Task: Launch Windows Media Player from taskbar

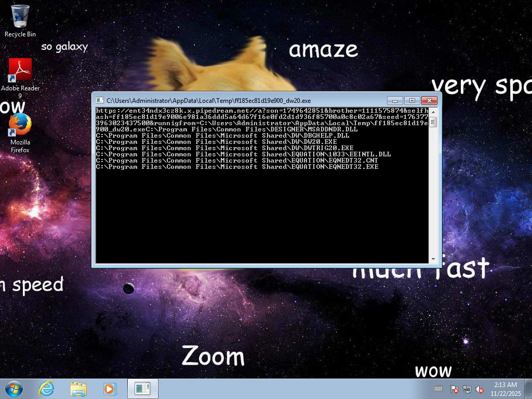Action: (x=110, y=389)
